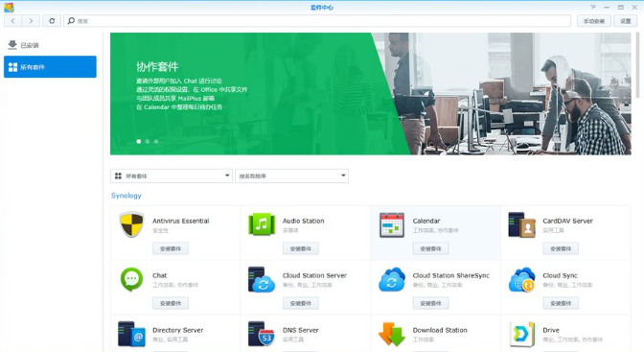This screenshot has height=352, width=644.
Task: Select the all packages sidebar tab
Action: pos(50,67)
